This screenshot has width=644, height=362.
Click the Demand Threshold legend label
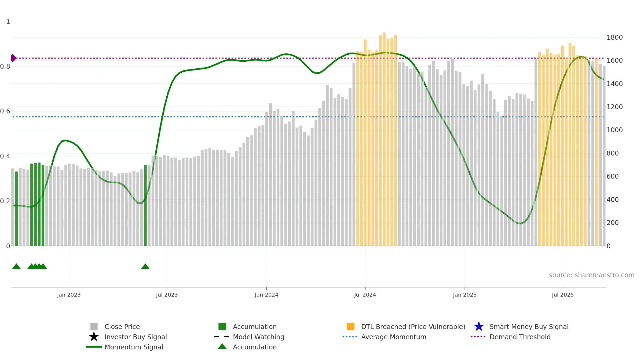tap(520, 337)
